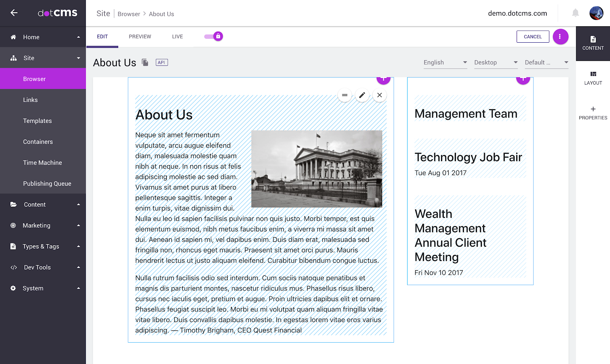Image resolution: width=610 pixels, height=364 pixels.
Task: Open the Desktop device dropdown
Action: (496, 63)
